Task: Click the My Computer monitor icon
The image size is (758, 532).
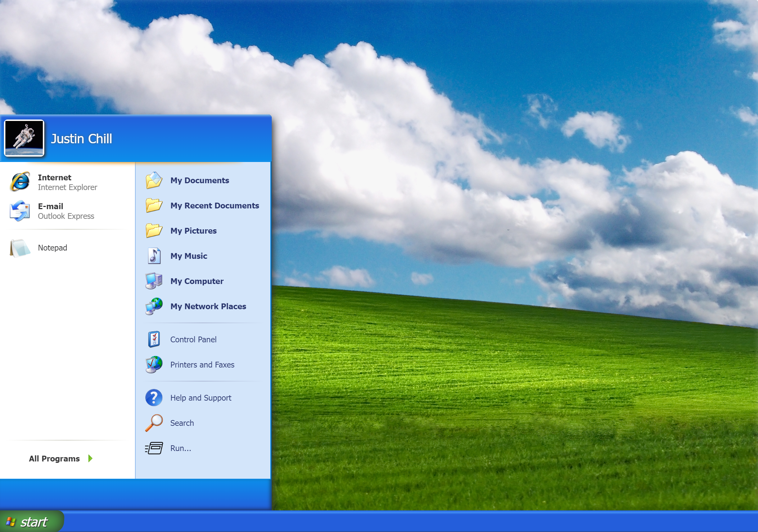Action: pyautogui.click(x=154, y=281)
